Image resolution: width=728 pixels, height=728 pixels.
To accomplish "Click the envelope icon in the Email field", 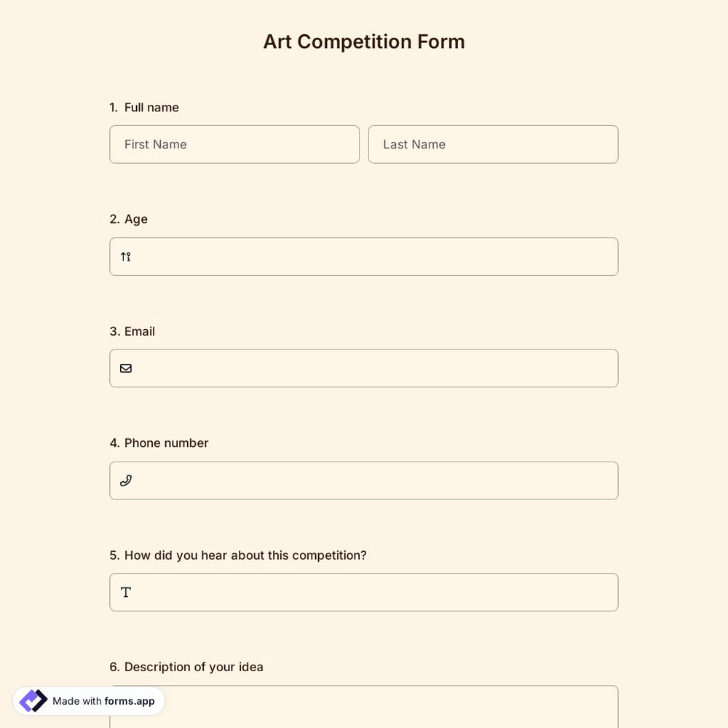I will (x=125, y=368).
